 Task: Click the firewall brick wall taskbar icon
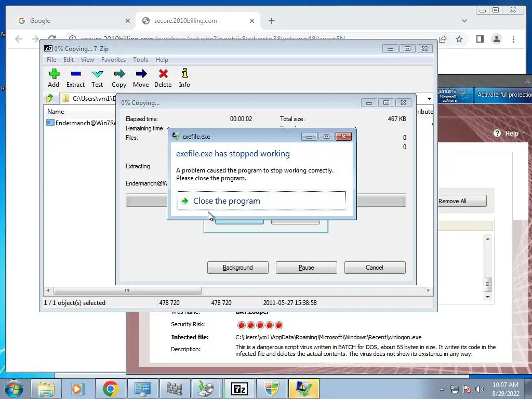[175, 389]
